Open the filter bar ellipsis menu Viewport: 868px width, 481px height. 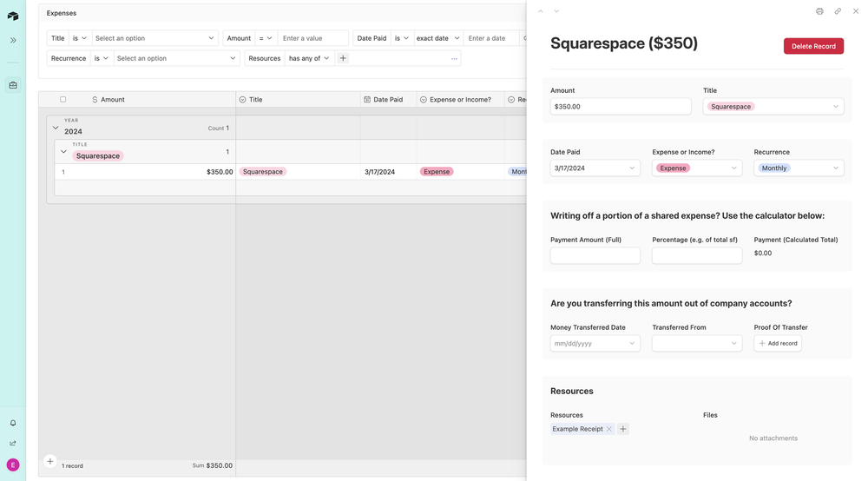(454, 58)
